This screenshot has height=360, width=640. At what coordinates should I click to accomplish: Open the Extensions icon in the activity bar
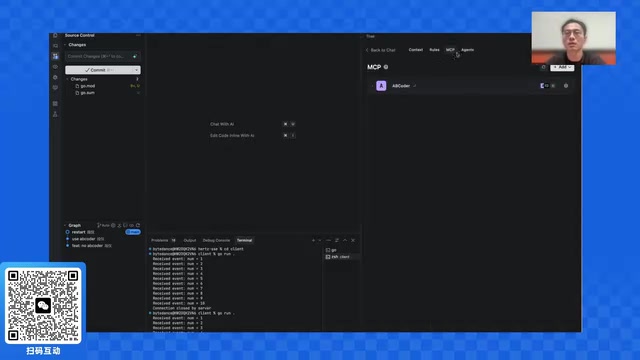(55, 104)
